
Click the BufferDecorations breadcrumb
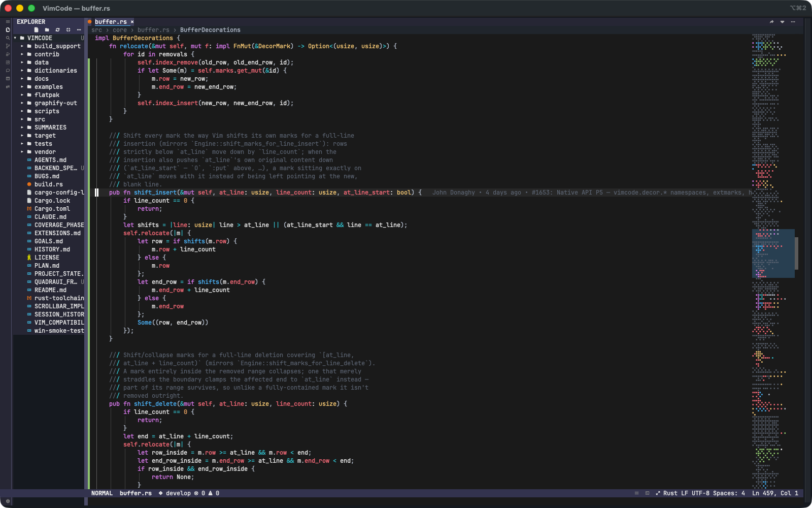pyautogui.click(x=210, y=30)
